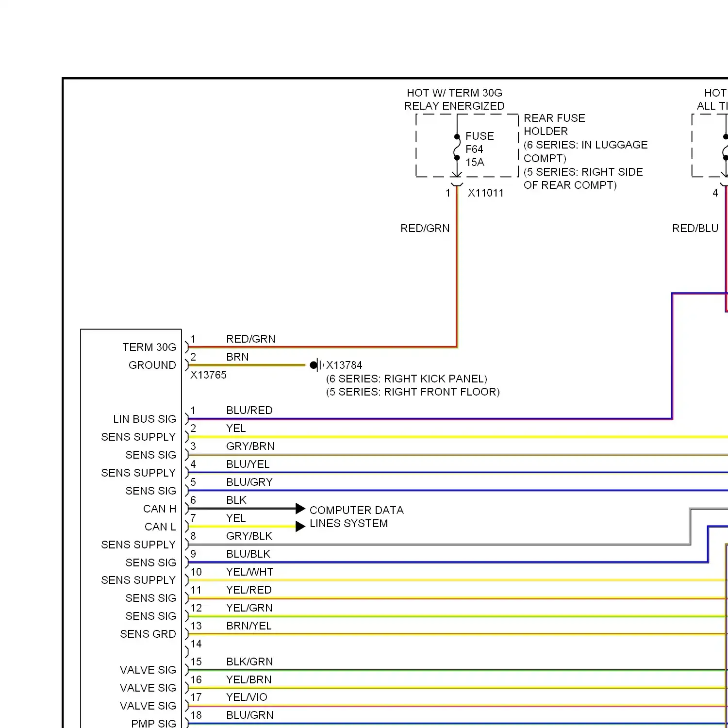Click the ground symbol next to X13784

[316, 365]
